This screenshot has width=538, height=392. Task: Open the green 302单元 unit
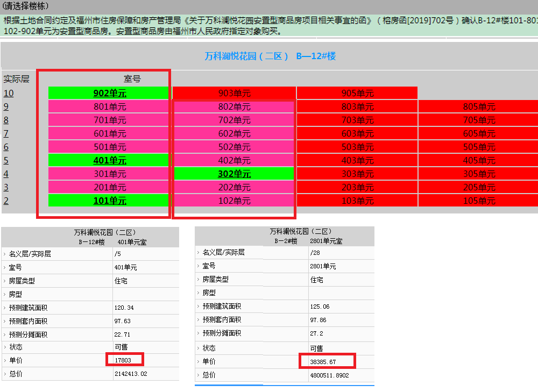[232, 174]
